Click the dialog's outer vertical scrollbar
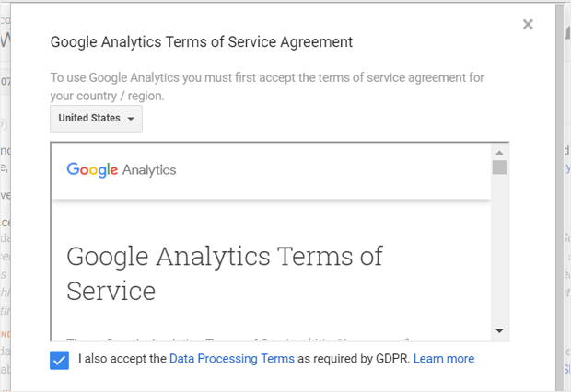This screenshot has height=392, width=571. point(560,197)
